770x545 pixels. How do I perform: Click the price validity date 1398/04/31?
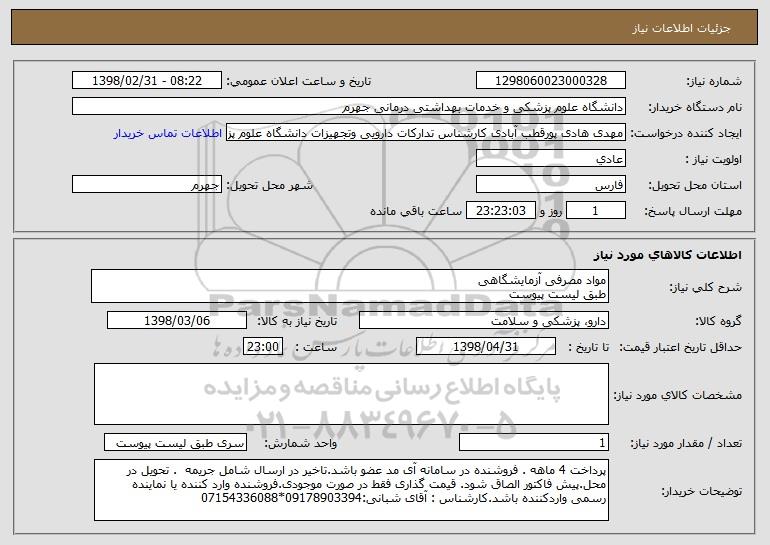(x=486, y=347)
